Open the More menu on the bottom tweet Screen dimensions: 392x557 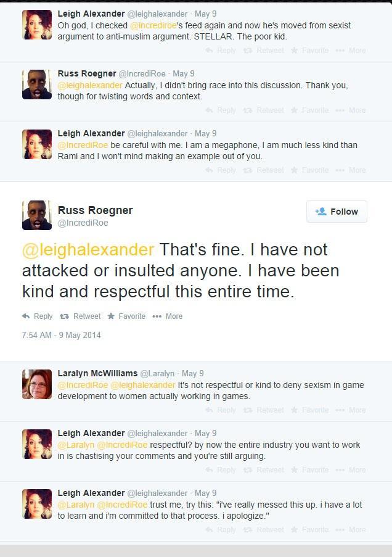tap(343, 530)
